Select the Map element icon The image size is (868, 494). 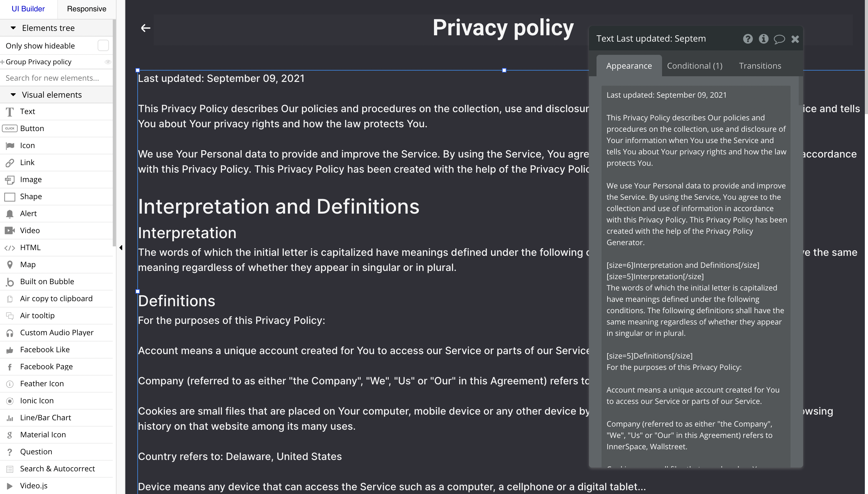10,265
